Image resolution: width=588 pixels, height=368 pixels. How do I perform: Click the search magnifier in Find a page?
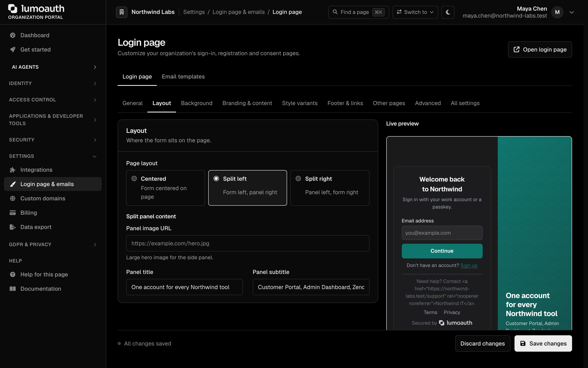coord(335,12)
